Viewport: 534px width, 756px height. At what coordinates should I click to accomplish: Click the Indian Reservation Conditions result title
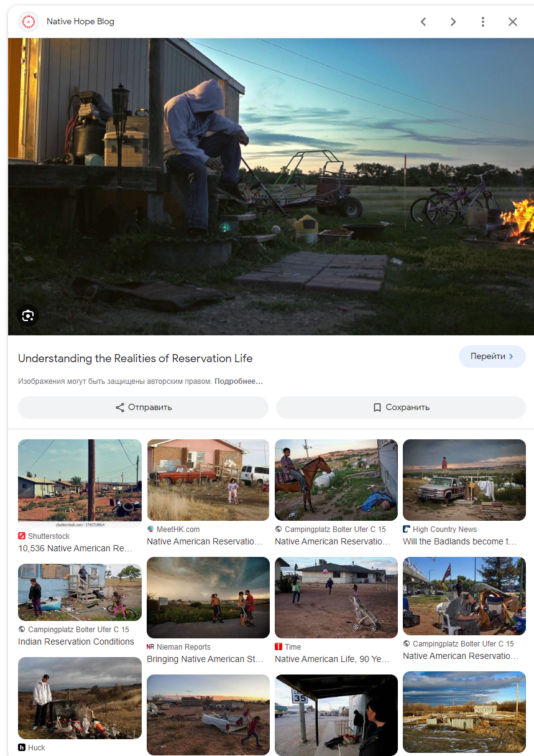76,642
